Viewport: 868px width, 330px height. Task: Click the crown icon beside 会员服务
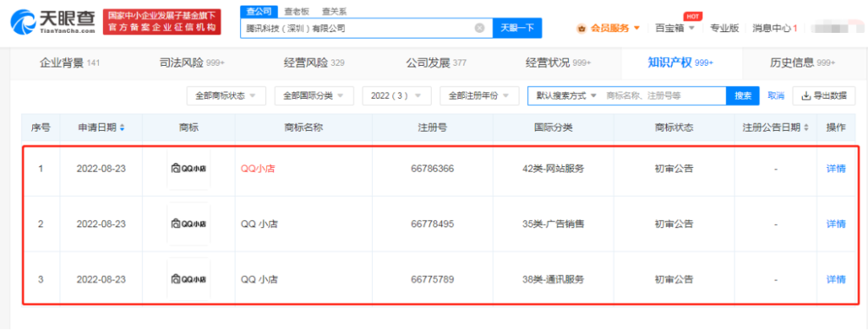click(582, 28)
